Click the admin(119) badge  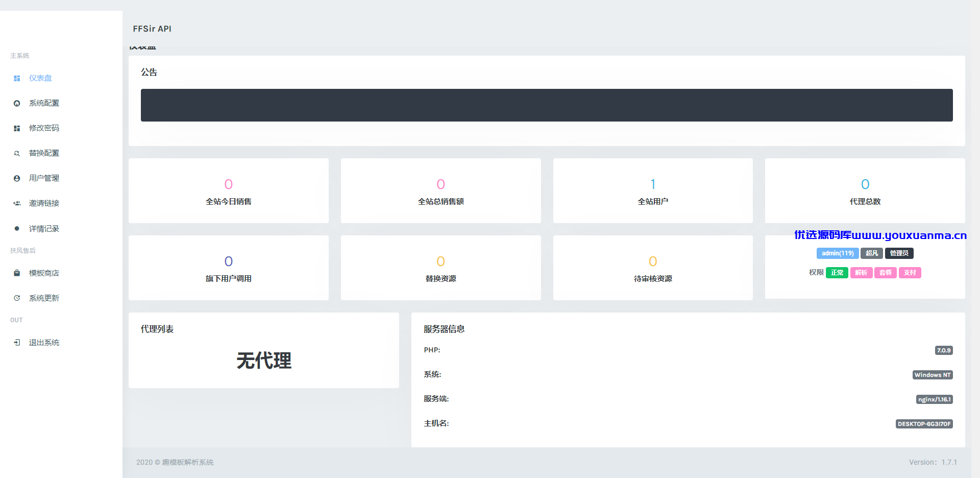pyautogui.click(x=838, y=253)
